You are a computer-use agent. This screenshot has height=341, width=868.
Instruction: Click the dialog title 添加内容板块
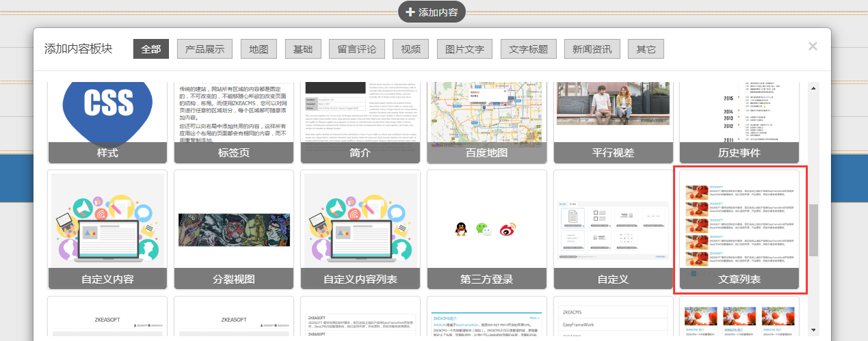pyautogui.click(x=78, y=49)
